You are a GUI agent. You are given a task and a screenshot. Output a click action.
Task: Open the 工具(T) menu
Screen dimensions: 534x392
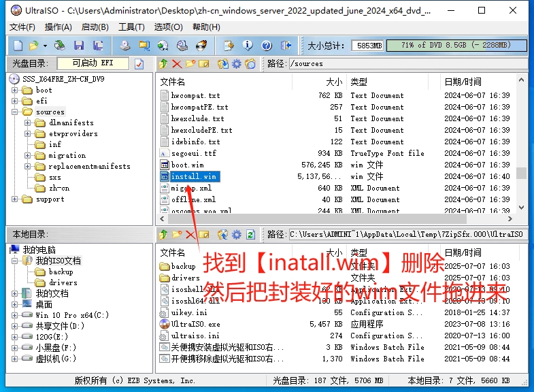point(131,27)
